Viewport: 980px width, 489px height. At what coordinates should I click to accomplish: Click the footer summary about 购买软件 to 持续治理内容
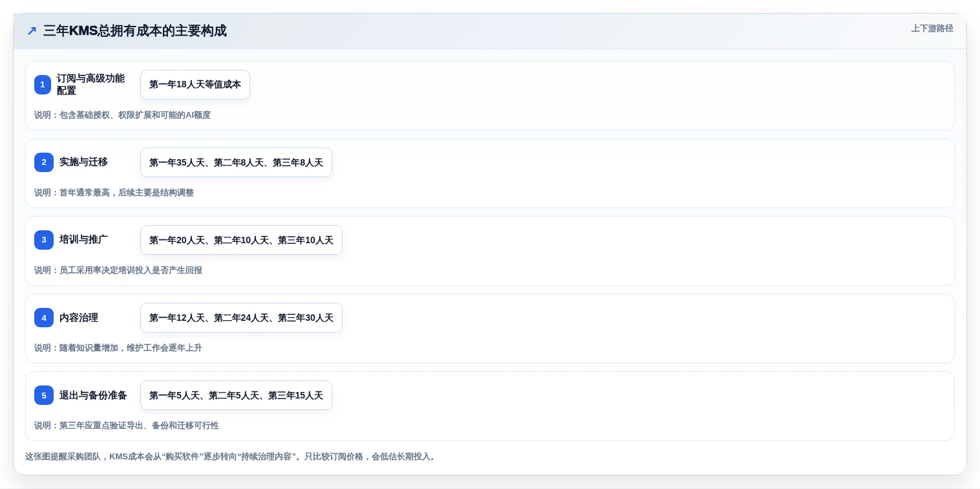click(x=231, y=457)
